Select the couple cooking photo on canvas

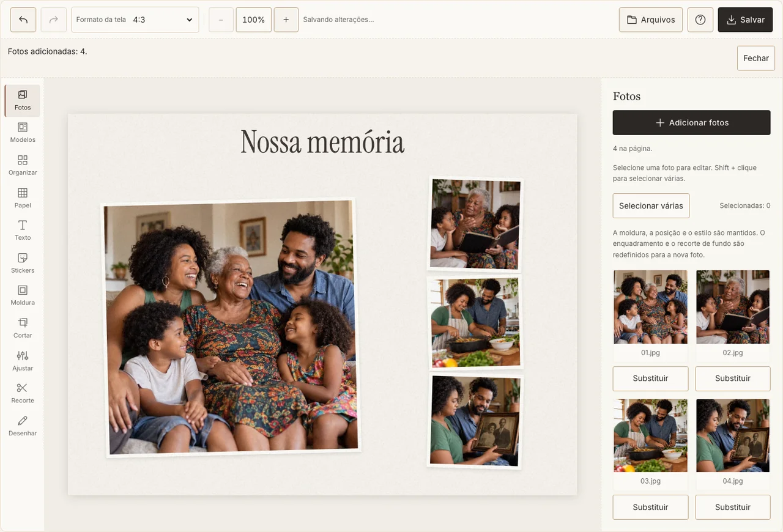[475, 322]
